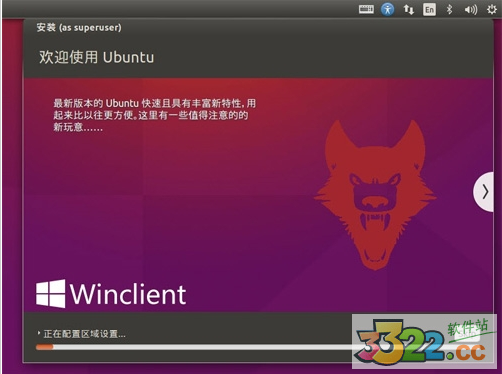The height and width of the screenshot is (374, 502).
Task: Open the network connections indicator
Action: [409, 10]
